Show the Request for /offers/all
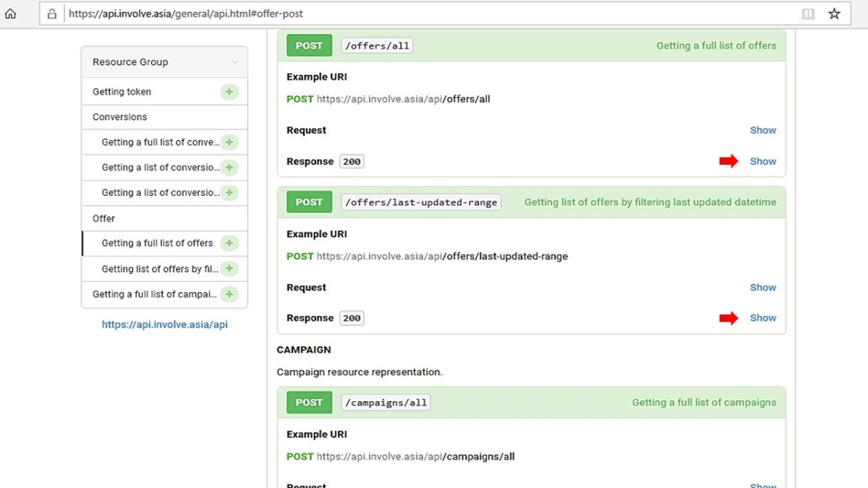 point(763,130)
